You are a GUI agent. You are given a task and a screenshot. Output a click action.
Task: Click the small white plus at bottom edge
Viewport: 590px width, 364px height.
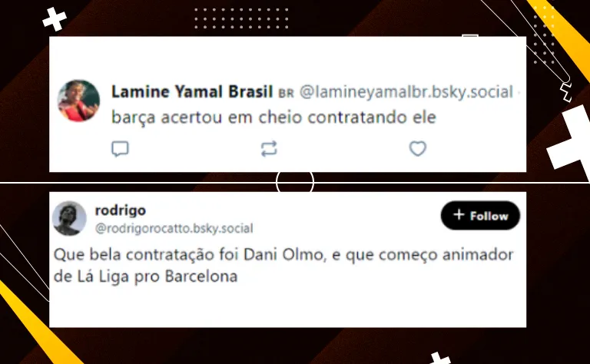(439, 359)
